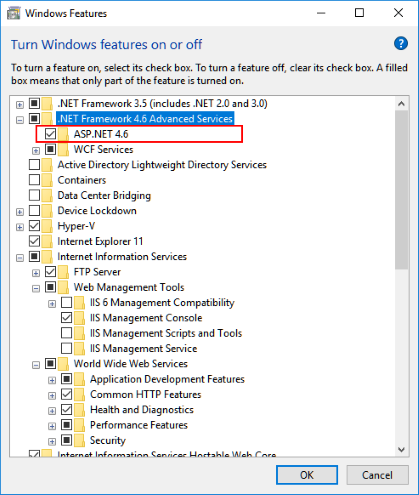
Task: Confirm changes with the OK button
Action: 307,475
